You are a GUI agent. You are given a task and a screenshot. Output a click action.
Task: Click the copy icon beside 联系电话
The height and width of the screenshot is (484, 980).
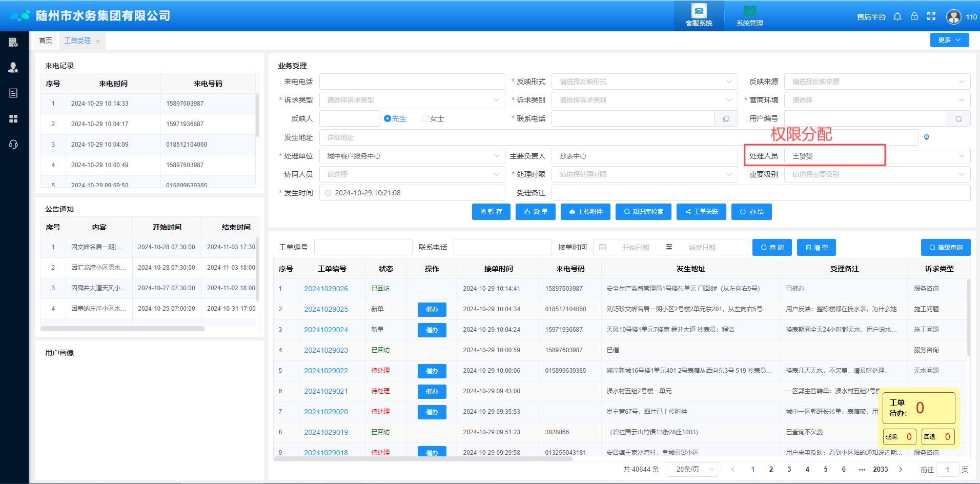pyautogui.click(x=726, y=119)
